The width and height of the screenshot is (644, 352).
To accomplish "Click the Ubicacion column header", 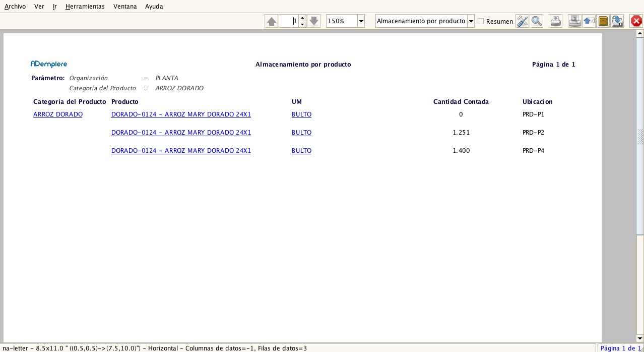I will click(x=538, y=102).
